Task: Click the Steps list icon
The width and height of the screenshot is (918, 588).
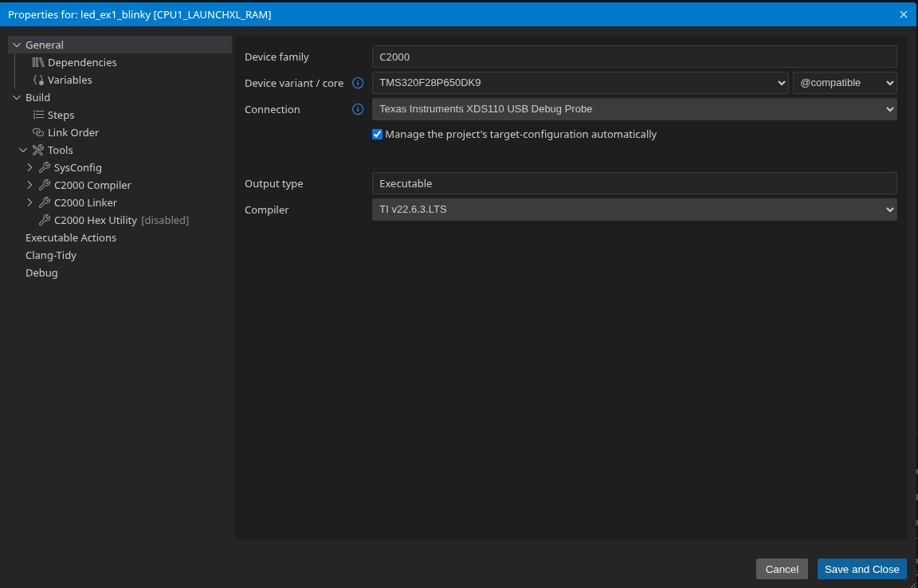Action: click(38, 115)
